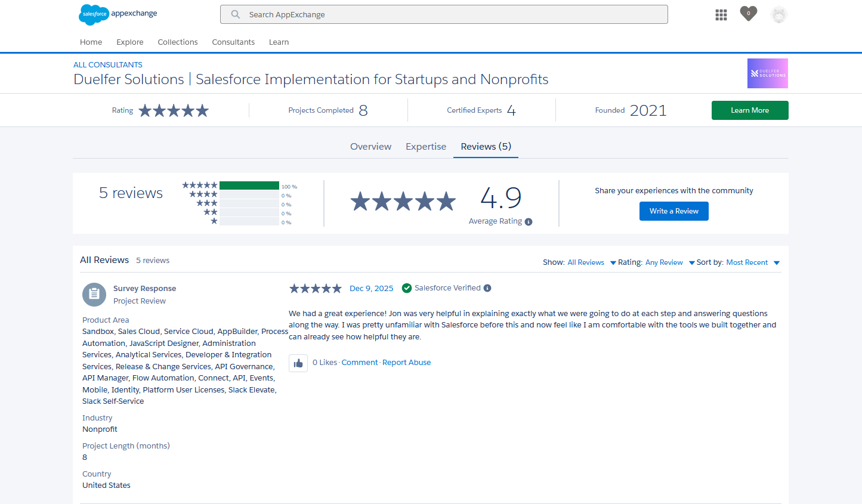
Task: Open the Explore menu item
Action: [130, 42]
